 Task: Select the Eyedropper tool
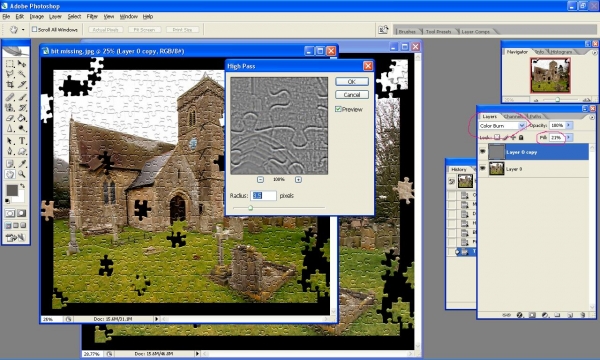[x=22, y=164]
